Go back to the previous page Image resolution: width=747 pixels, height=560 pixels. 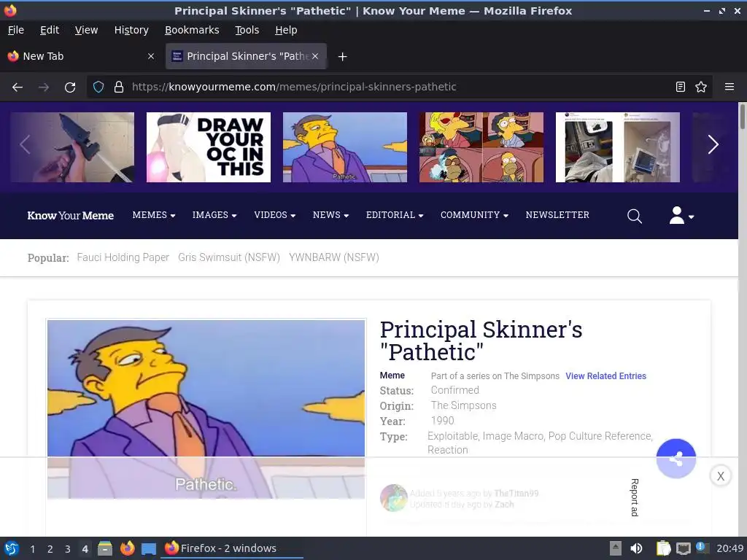(18, 87)
